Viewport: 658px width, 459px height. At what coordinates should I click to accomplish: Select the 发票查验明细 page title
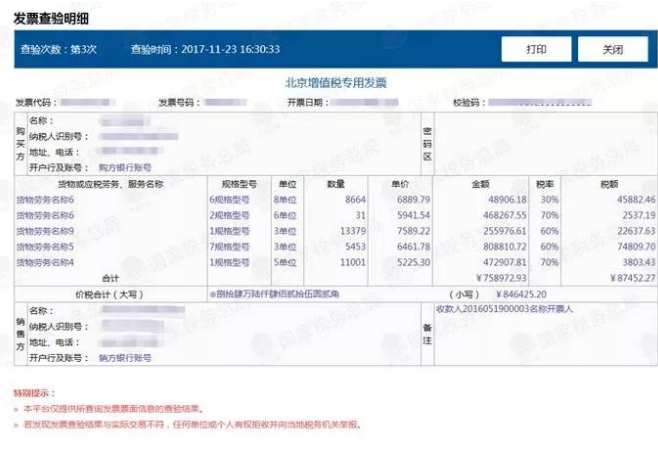click(51, 18)
